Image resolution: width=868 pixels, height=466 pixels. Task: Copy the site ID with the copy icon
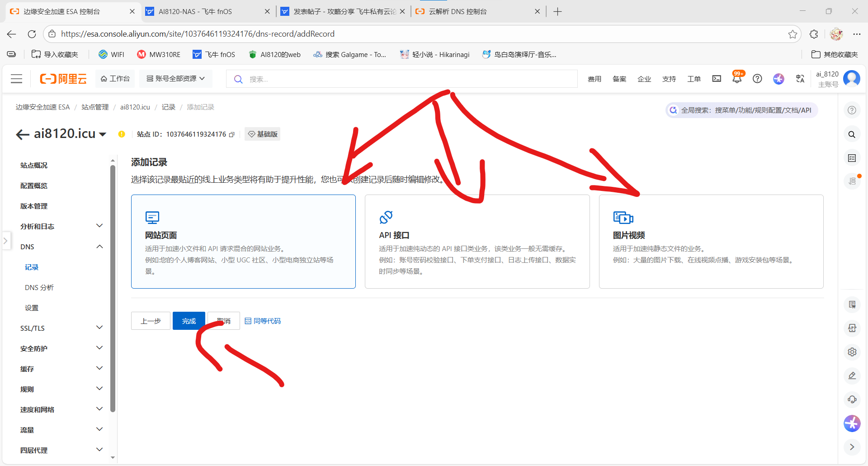(232, 134)
